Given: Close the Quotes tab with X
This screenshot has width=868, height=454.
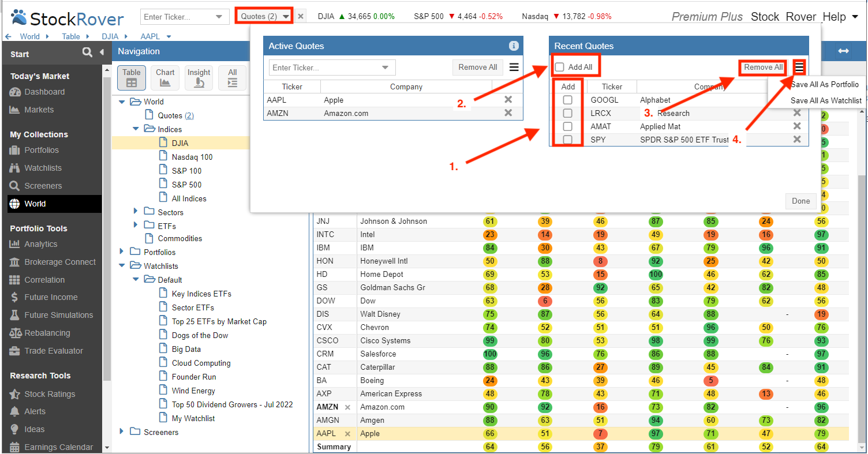Looking at the screenshot, I should tap(300, 16).
